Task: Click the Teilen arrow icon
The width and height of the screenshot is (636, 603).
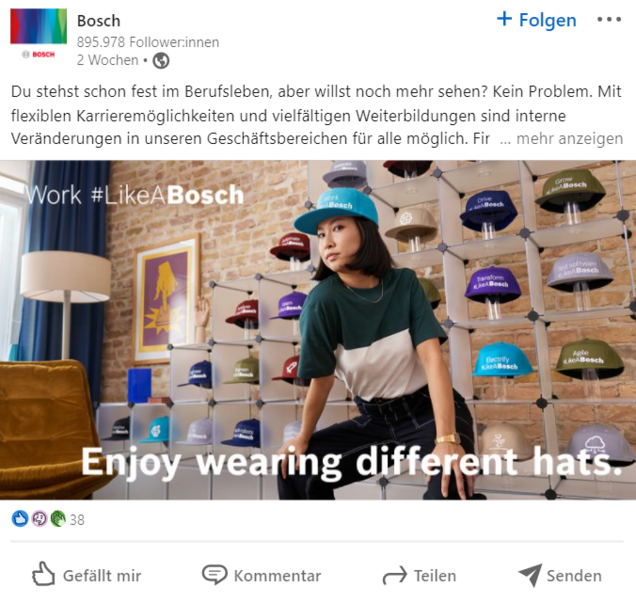Action: (x=395, y=575)
